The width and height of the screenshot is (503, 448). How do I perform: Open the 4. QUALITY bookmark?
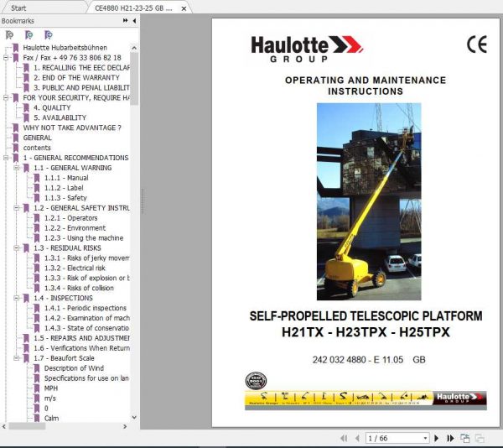click(51, 108)
